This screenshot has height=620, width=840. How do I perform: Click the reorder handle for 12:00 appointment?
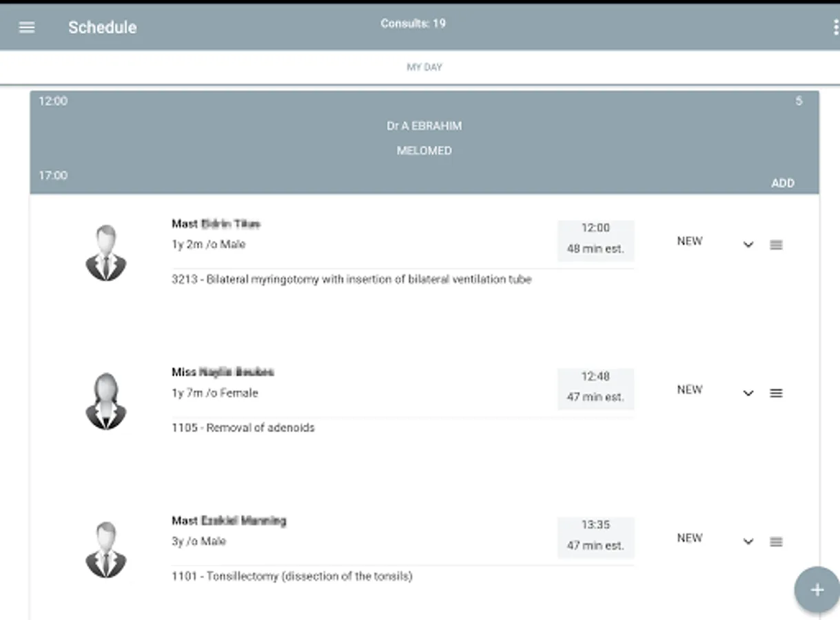(776, 245)
